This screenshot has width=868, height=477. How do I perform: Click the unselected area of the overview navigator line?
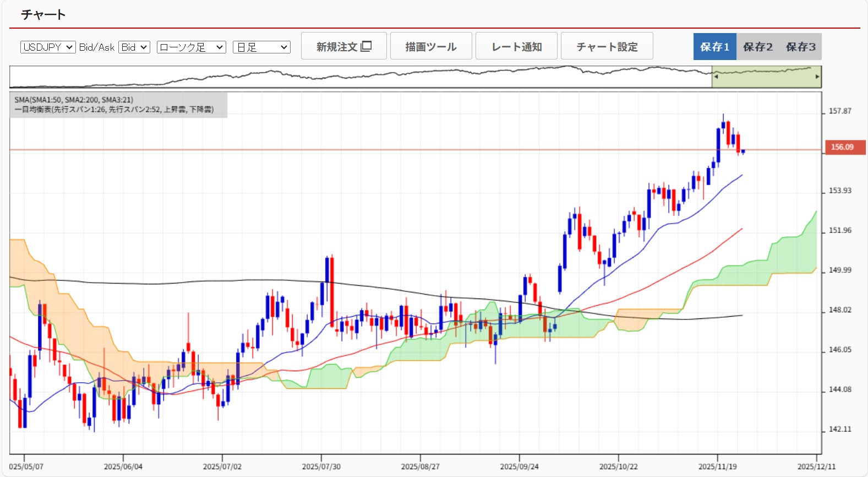coord(358,77)
